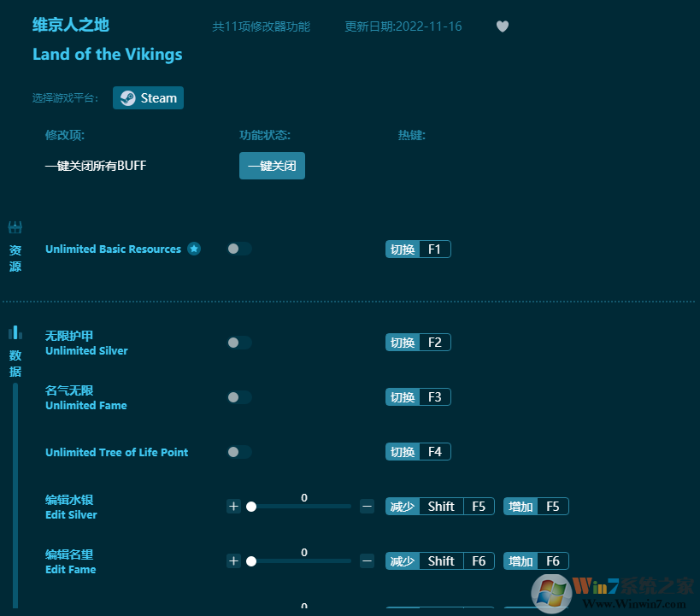Click the star badge beside Unlimited Basic Resources
Image resolution: width=700 pixels, height=616 pixels.
(194, 249)
